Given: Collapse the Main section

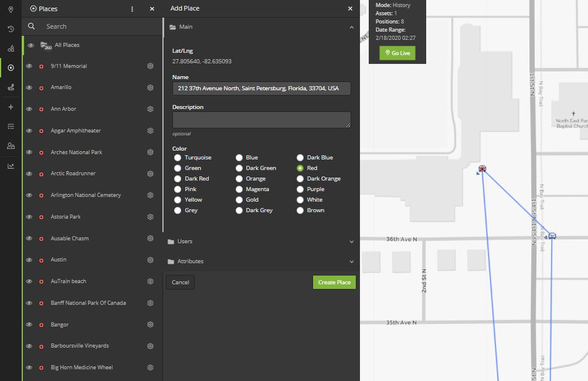Looking at the screenshot, I should click(351, 27).
